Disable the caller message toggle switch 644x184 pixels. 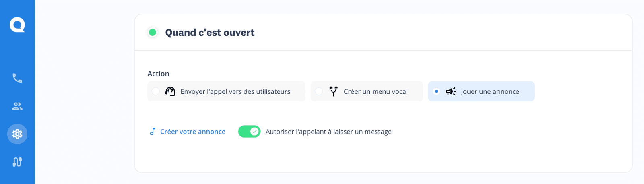(x=249, y=132)
